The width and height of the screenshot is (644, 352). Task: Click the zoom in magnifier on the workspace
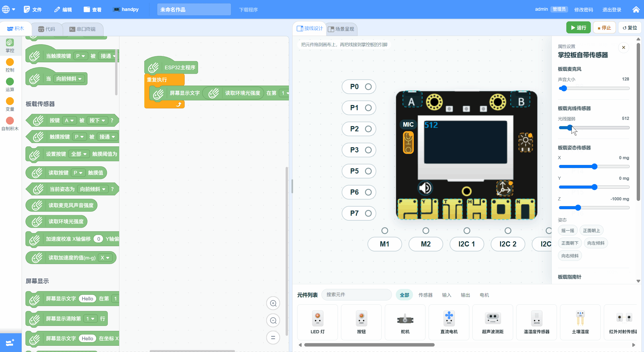click(x=273, y=303)
